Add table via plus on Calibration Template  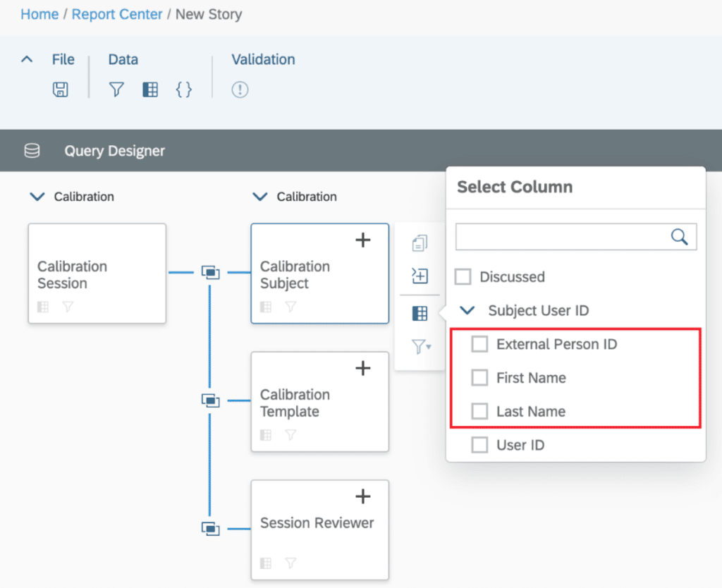(362, 368)
